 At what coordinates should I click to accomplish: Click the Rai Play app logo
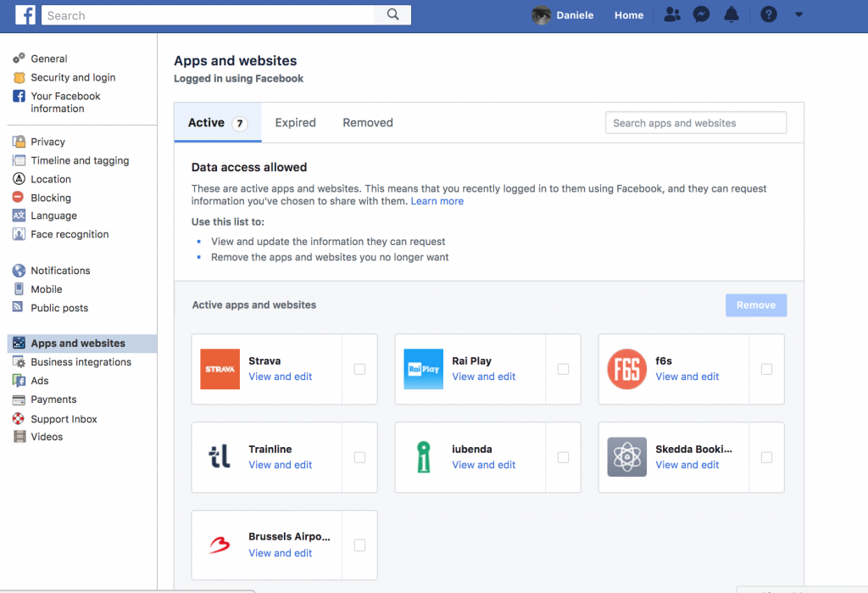pyautogui.click(x=424, y=369)
